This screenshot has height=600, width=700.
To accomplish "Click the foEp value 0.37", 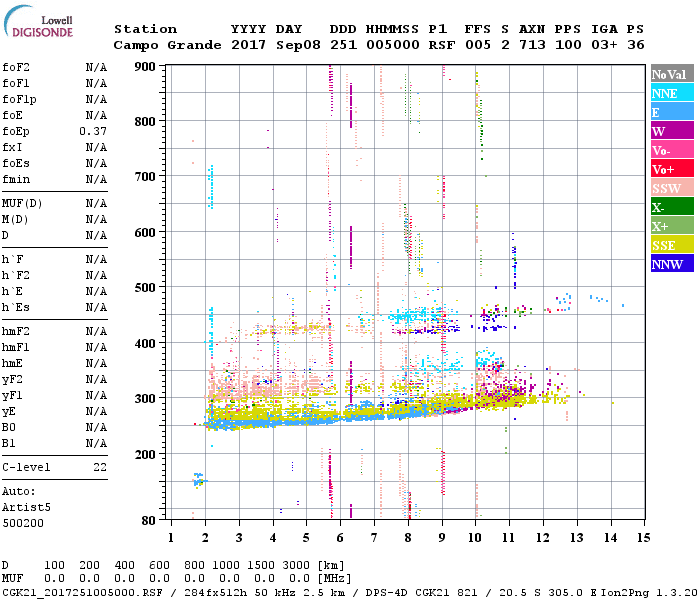I will click(x=93, y=132).
